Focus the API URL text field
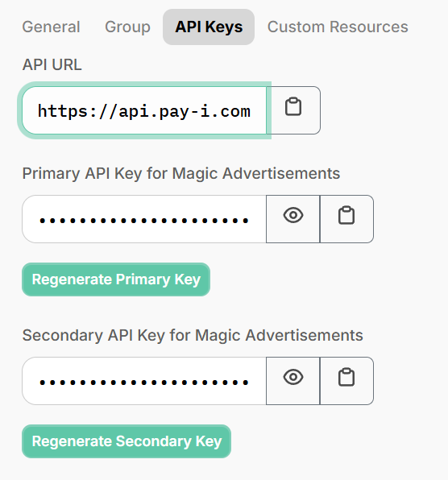This screenshot has width=448, height=480. pyautogui.click(x=144, y=110)
